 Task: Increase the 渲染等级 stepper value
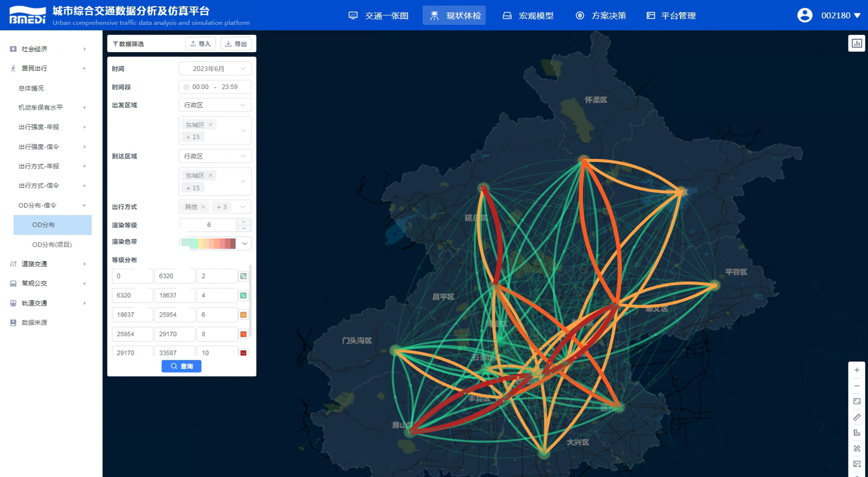pyautogui.click(x=244, y=222)
